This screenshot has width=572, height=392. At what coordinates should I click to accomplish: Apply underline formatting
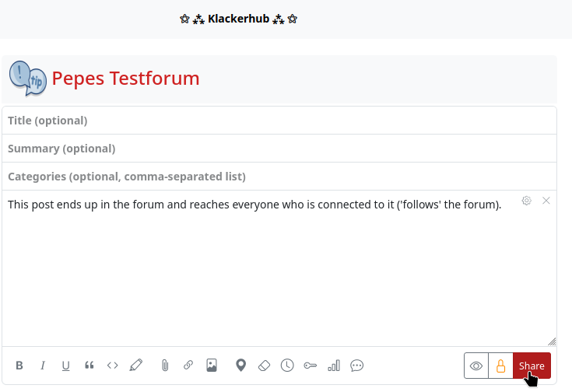point(66,366)
